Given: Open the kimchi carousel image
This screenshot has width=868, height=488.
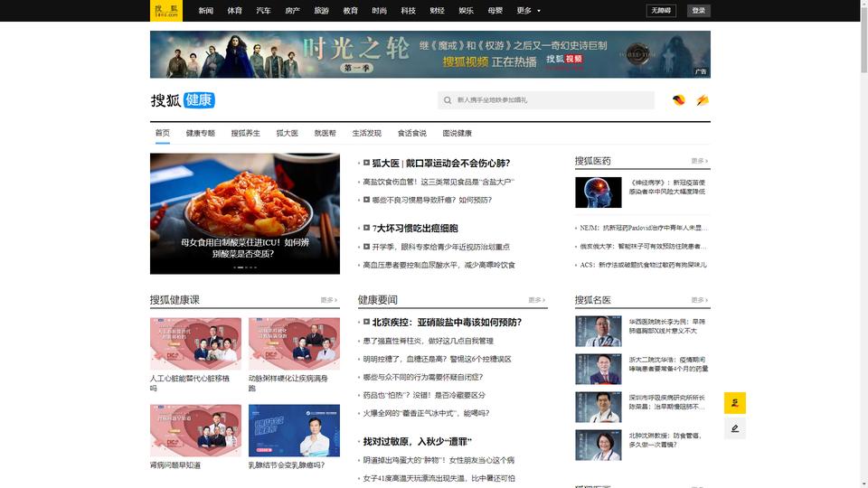Looking at the screenshot, I should [x=245, y=213].
